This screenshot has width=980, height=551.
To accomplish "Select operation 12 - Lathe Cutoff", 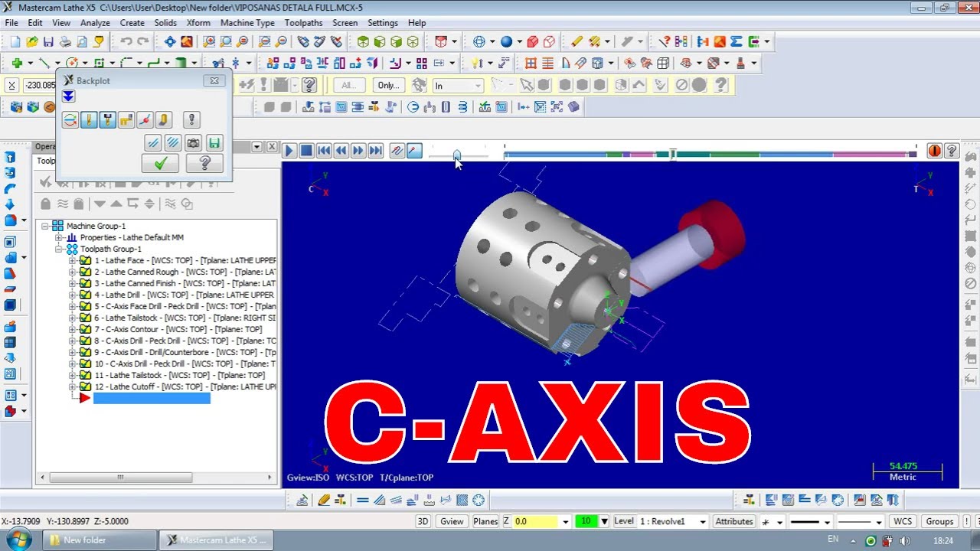I will pos(185,386).
